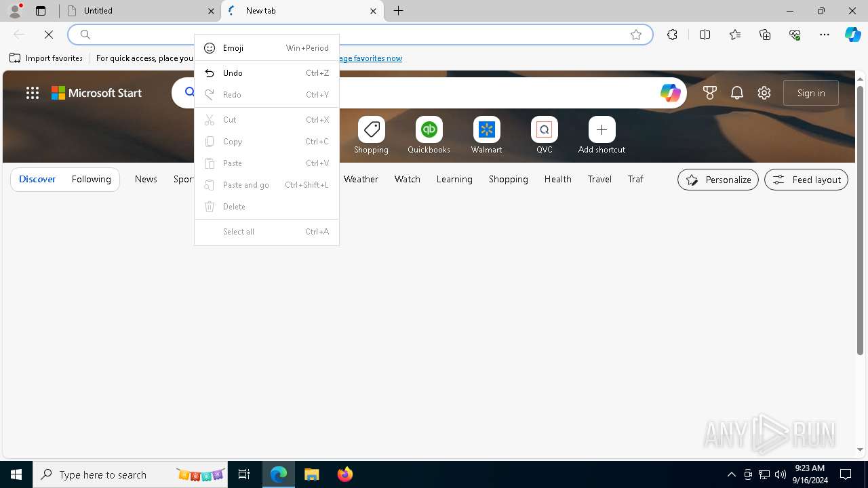The image size is (868, 488).
Task: Open the QVC shortcut
Action: [545, 135]
